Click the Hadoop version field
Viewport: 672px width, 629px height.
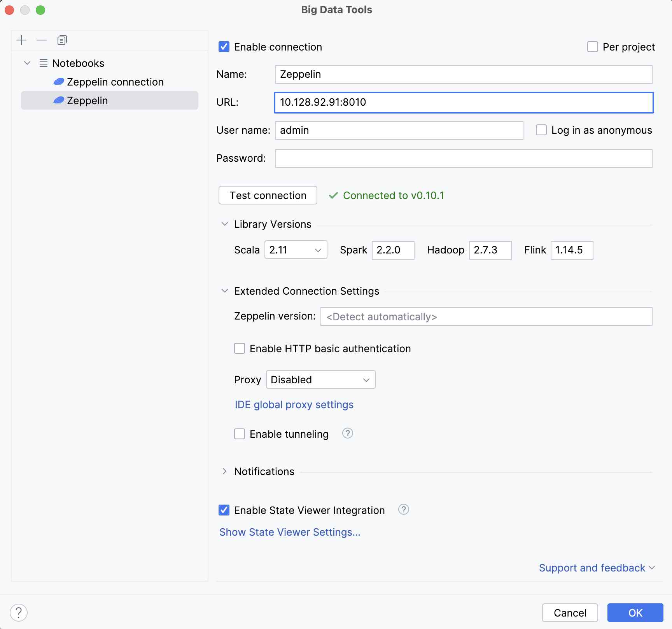(x=490, y=250)
